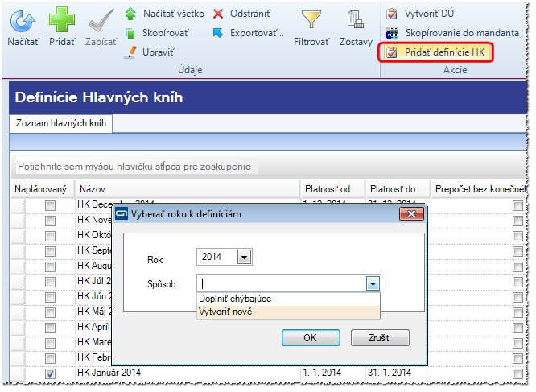536x392 pixels.
Task: Choose Doplniť chýbajúce option
Action: [x=288, y=299]
